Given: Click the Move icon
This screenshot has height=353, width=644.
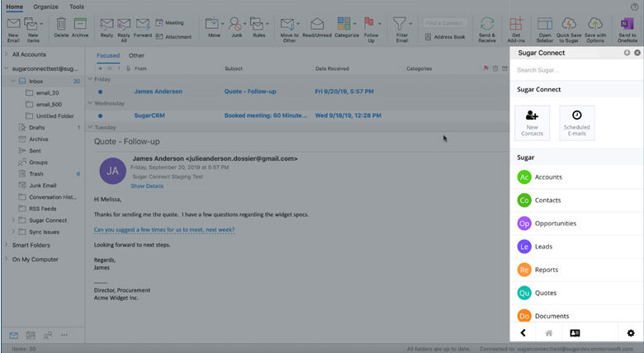Looking at the screenshot, I should pyautogui.click(x=212, y=24).
